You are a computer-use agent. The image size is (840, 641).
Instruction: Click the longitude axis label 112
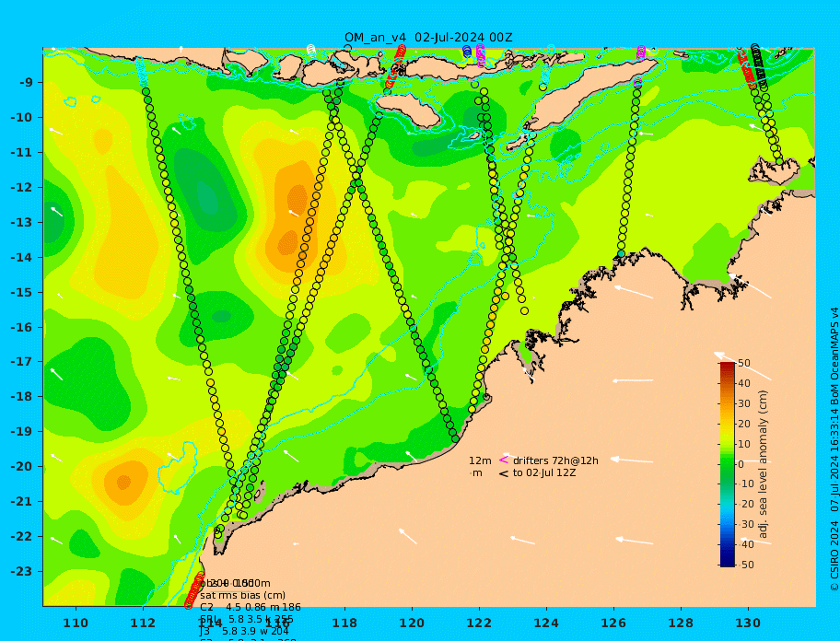(x=143, y=623)
